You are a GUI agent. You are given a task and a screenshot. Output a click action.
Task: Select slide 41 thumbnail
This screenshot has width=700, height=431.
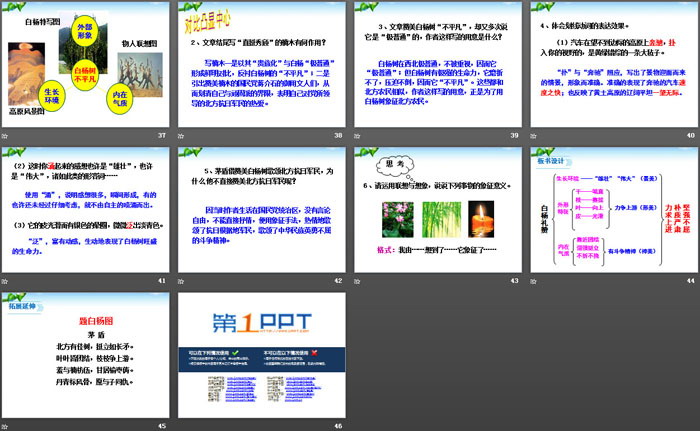(85, 210)
